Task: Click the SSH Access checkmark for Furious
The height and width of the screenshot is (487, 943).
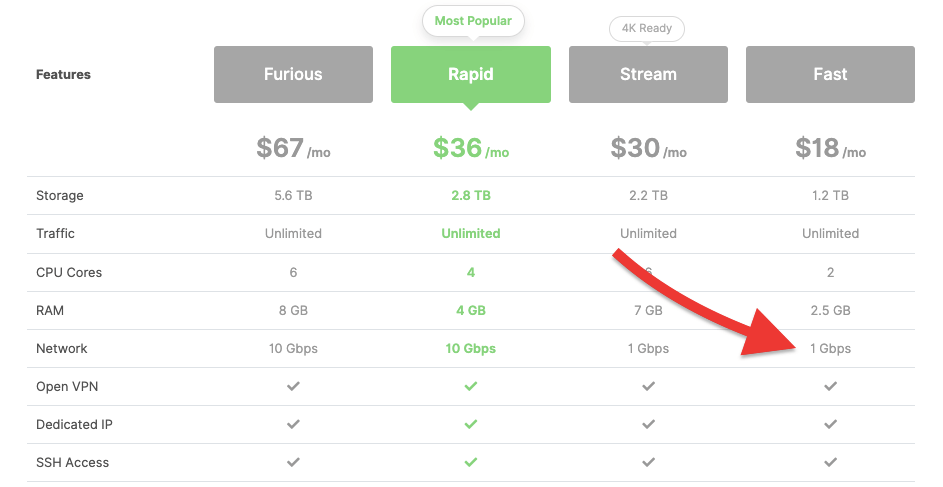Action: point(293,462)
